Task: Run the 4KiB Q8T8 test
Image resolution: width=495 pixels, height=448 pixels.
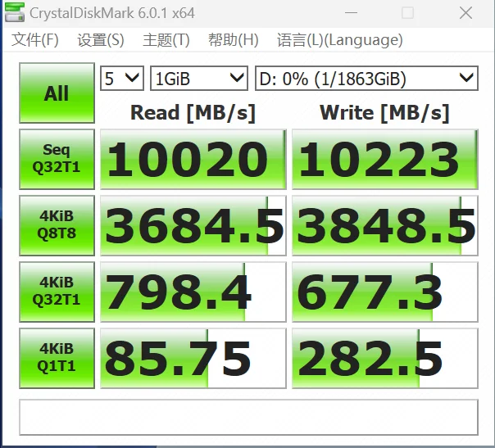Action: click(57, 225)
